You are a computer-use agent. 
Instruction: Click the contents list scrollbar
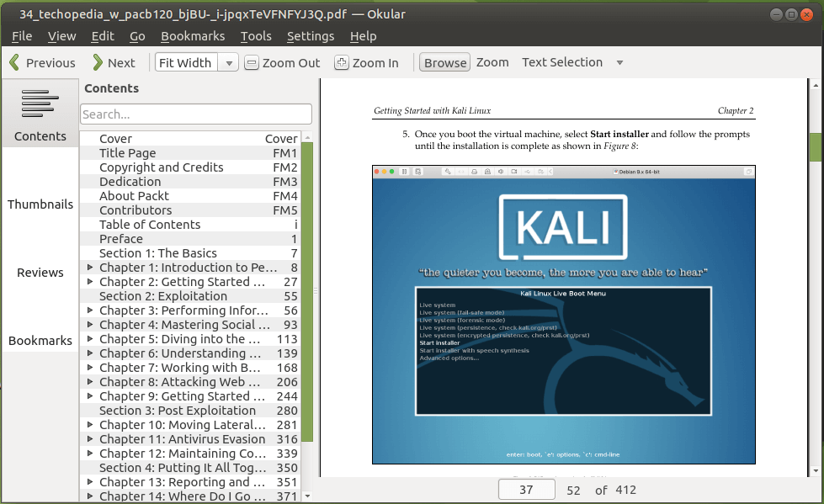(x=307, y=292)
